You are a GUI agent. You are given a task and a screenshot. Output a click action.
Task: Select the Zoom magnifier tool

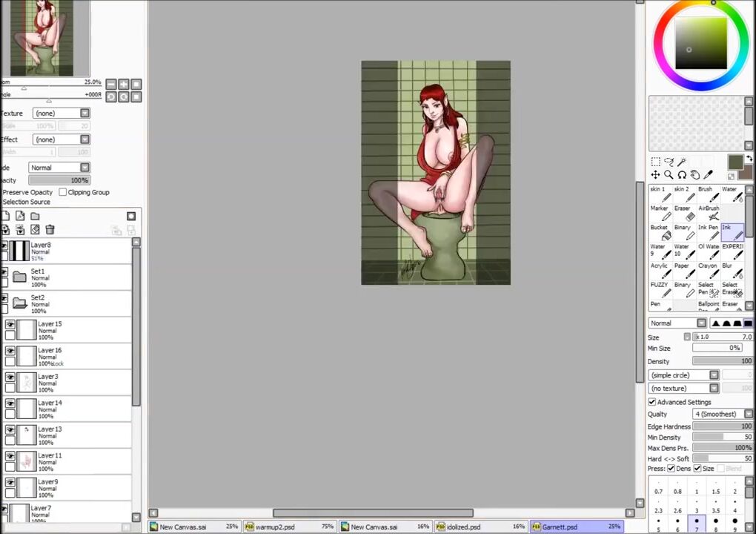669,175
